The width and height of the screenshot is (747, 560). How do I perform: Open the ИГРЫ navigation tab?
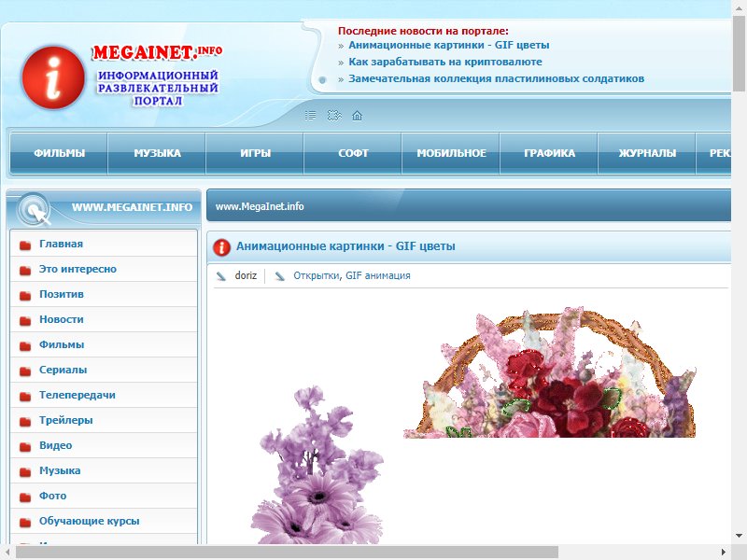coord(255,153)
